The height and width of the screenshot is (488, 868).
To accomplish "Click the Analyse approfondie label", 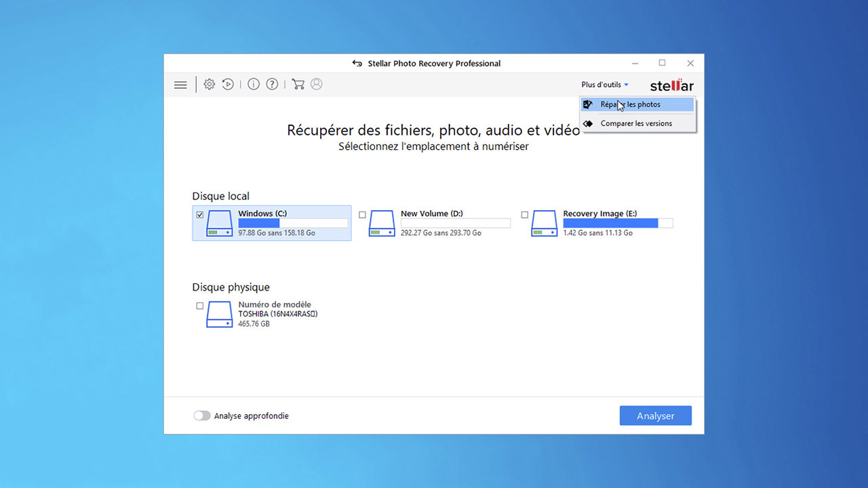I will 252,415.
